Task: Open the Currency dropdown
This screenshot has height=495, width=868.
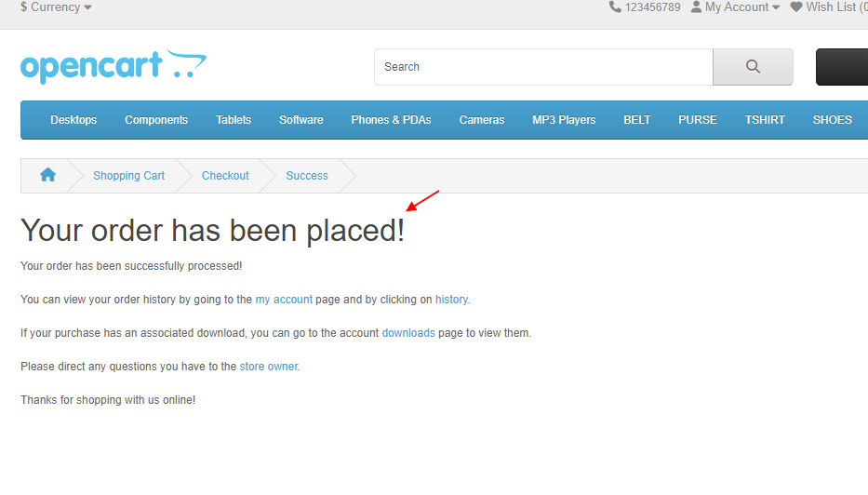Action: pyautogui.click(x=56, y=7)
